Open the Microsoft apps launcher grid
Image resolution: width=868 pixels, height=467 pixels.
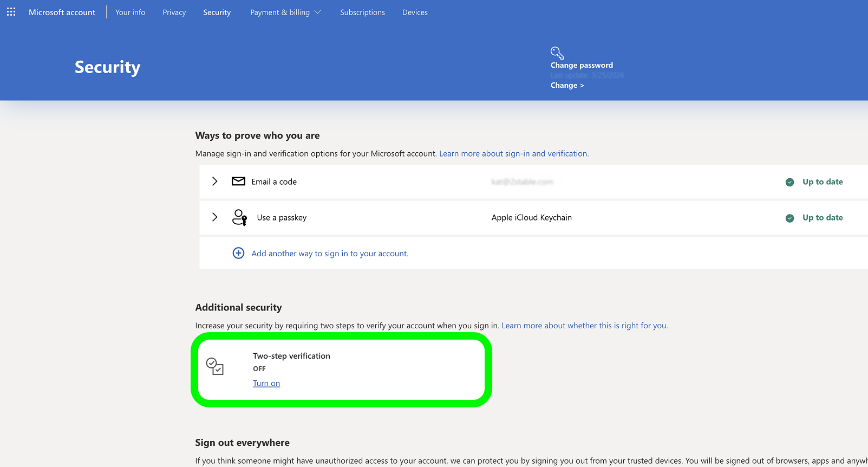(11, 12)
